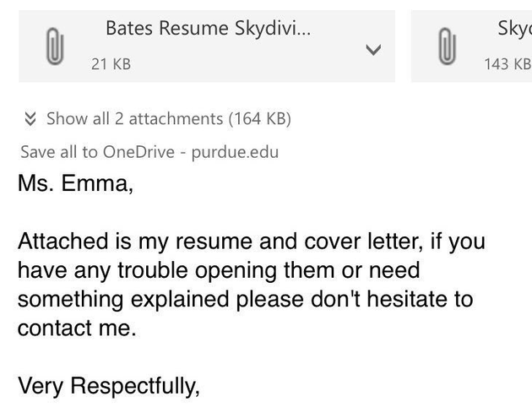The width and height of the screenshot is (532, 418).
Task: Open the dropdown chevron on Bates Resume attachment
Action: pos(373,50)
